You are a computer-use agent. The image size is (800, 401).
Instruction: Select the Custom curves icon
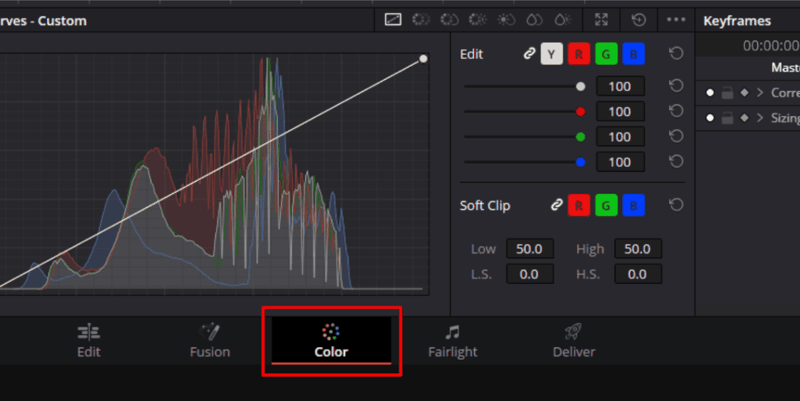coord(393,20)
